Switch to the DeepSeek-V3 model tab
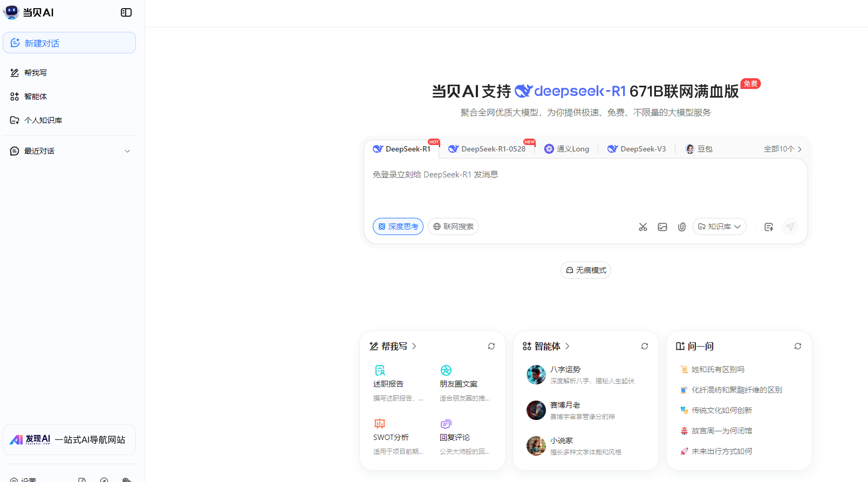 tap(637, 149)
